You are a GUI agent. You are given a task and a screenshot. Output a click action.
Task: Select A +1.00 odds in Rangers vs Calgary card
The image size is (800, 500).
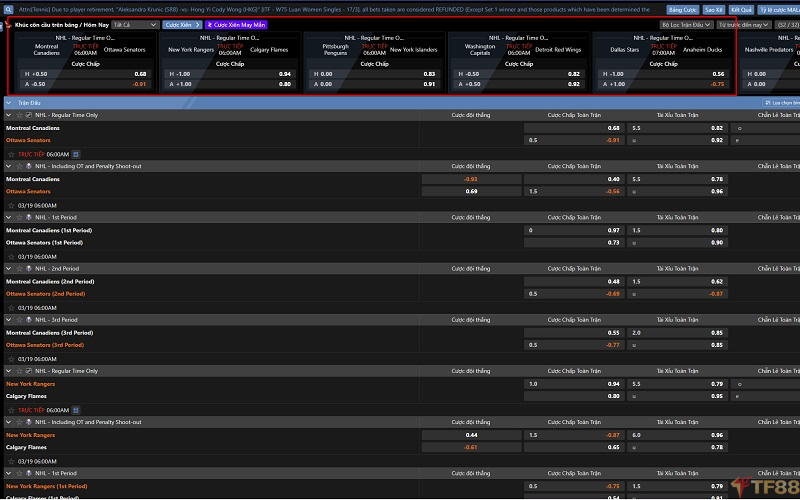(230, 84)
